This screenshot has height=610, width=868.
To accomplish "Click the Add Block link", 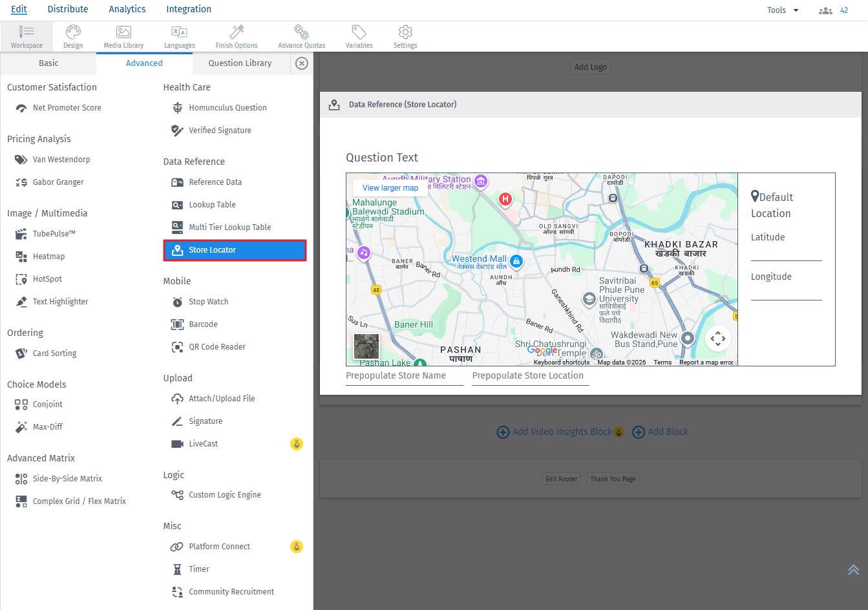I will (661, 432).
